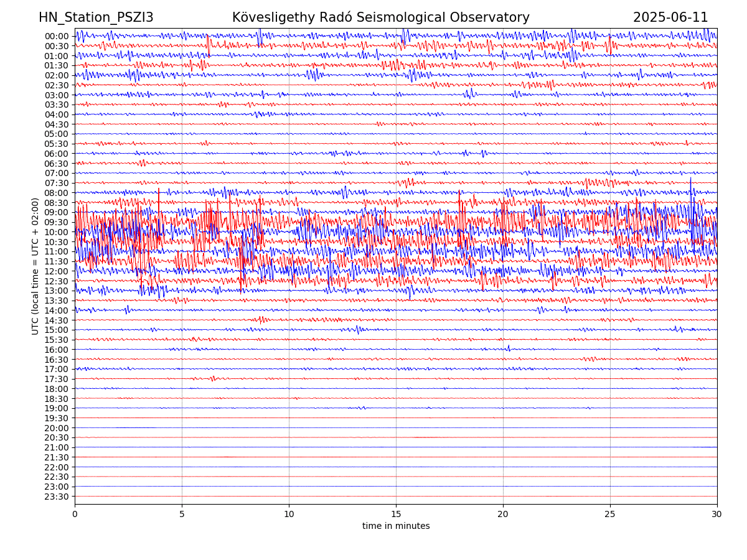Screen dimensions: 747x560
Task: Click the 12:00 row time label
Action: point(57,271)
